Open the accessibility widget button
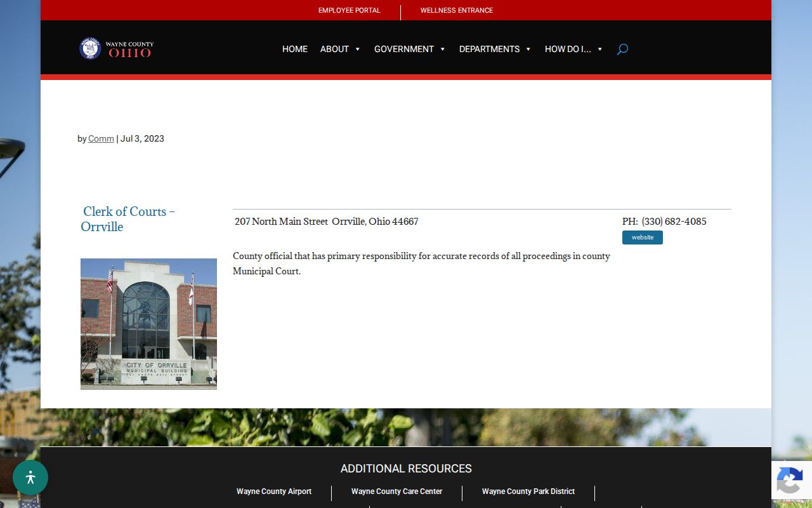Image resolution: width=812 pixels, height=508 pixels. [30, 478]
